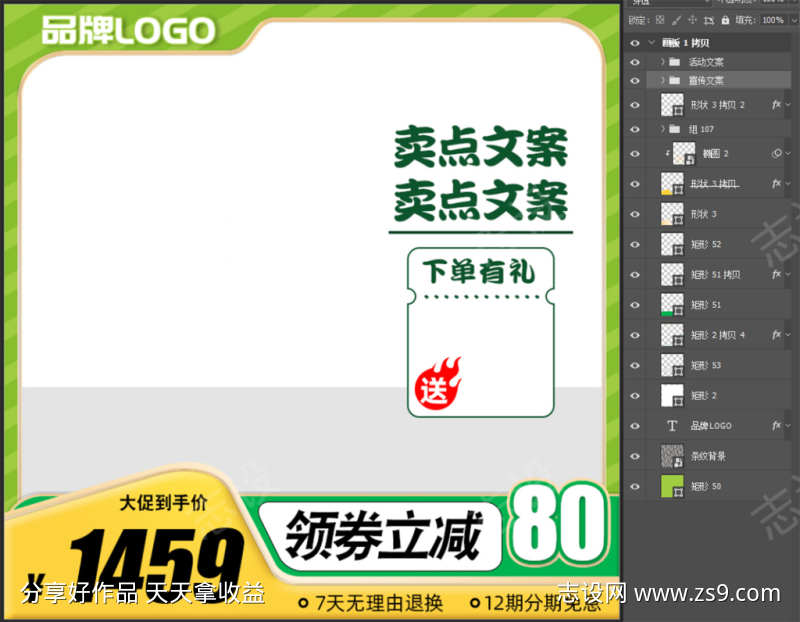The height and width of the screenshot is (622, 800).
Task: Toggle visibility of 矩形 50 layer
Action: pos(634,486)
